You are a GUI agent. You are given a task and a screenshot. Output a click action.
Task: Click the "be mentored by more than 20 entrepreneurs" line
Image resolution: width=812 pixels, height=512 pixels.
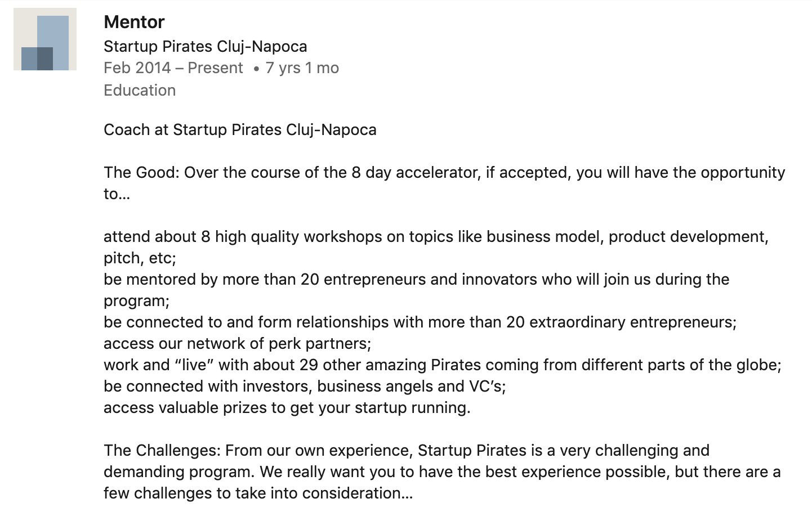point(416,279)
